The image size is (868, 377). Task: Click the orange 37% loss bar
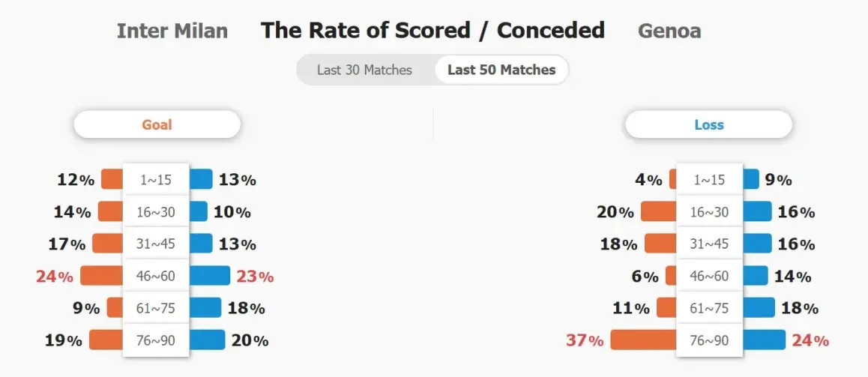click(x=643, y=340)
